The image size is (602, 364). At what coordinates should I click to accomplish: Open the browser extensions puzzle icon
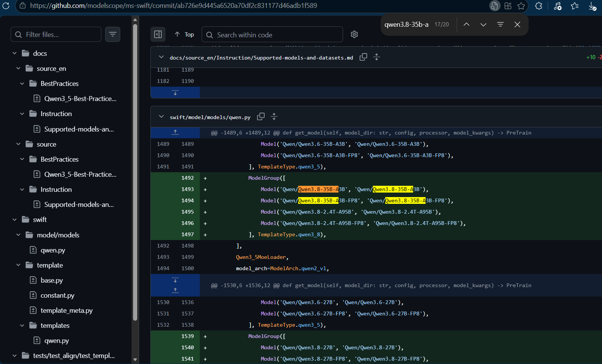coord(539,6)
